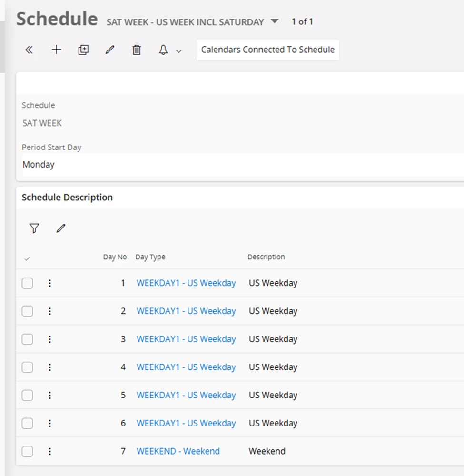This screenshot has height=476, width=464.
Task: Open the three-dot menu for day 1
Action: [x=49, y=283]
